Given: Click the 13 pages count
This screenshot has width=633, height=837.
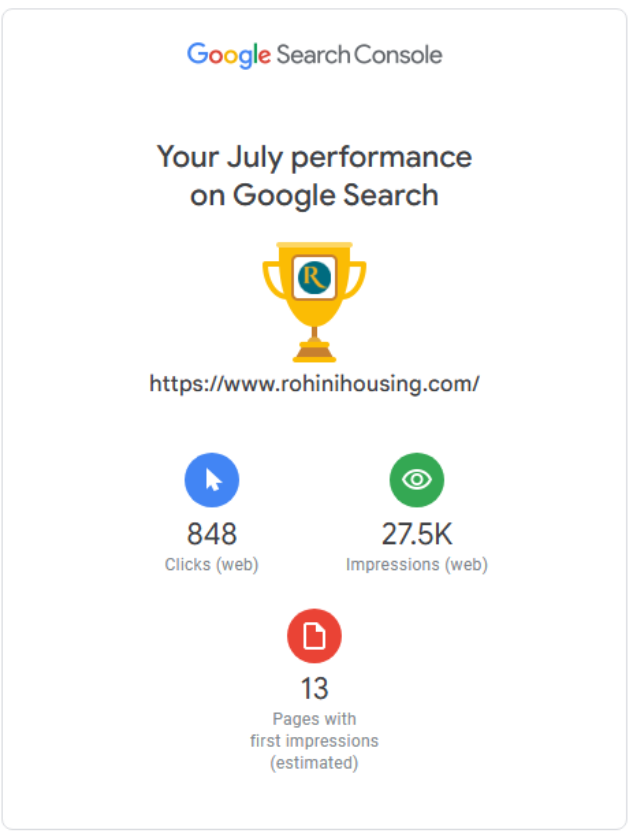Looking at the screenshot, I should coord(314,689).
